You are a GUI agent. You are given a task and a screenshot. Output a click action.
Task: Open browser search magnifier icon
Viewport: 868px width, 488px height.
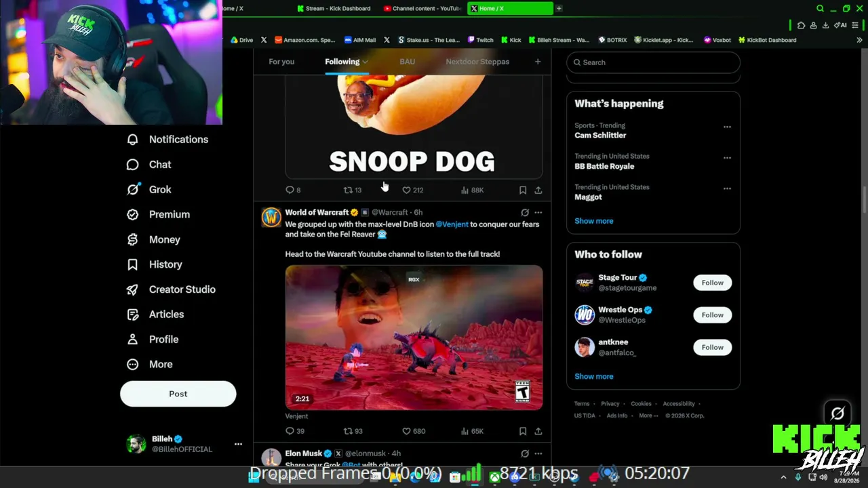coord(820,9)
